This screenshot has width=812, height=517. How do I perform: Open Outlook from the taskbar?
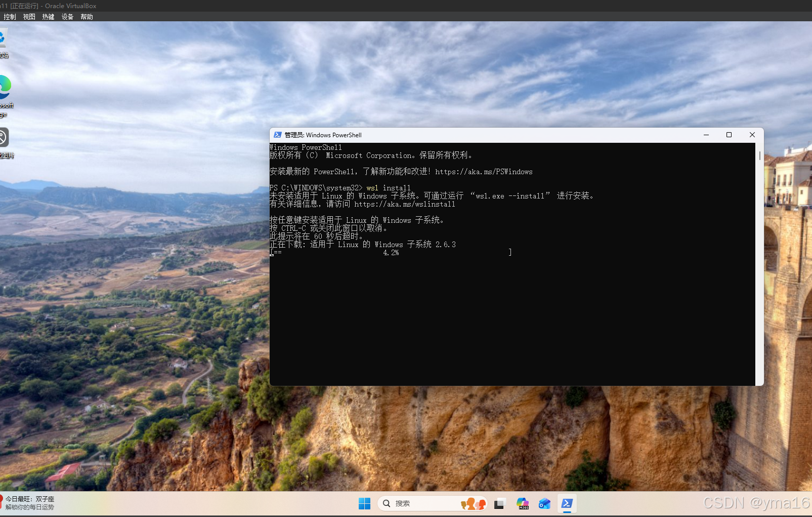click(x=544, y=503)
